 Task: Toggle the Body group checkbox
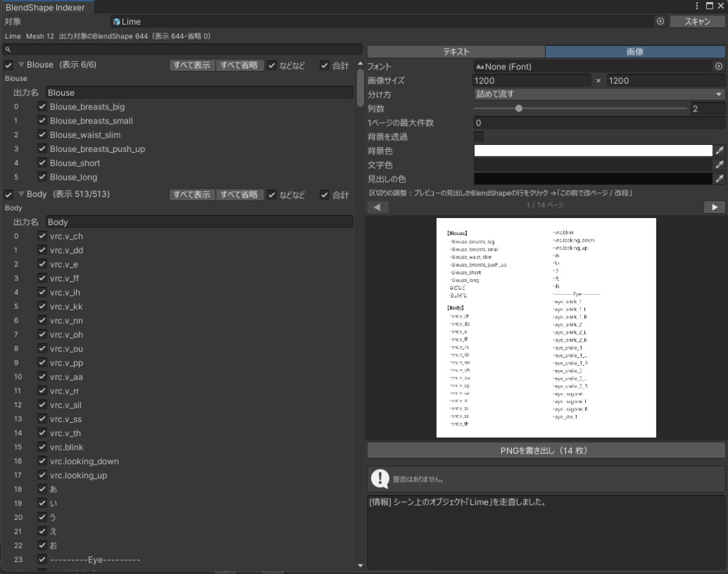[x=9, y=195]
